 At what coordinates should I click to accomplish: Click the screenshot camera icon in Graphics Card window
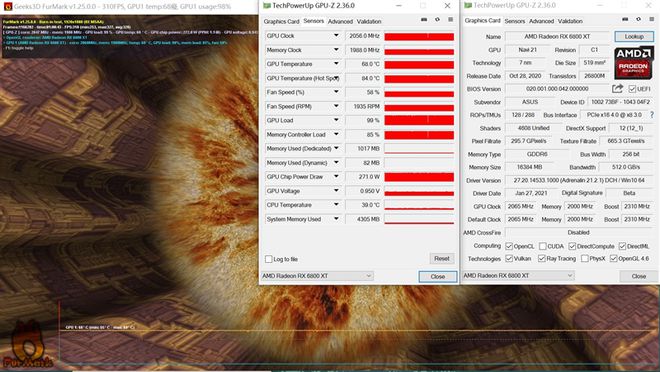(625, 19)
